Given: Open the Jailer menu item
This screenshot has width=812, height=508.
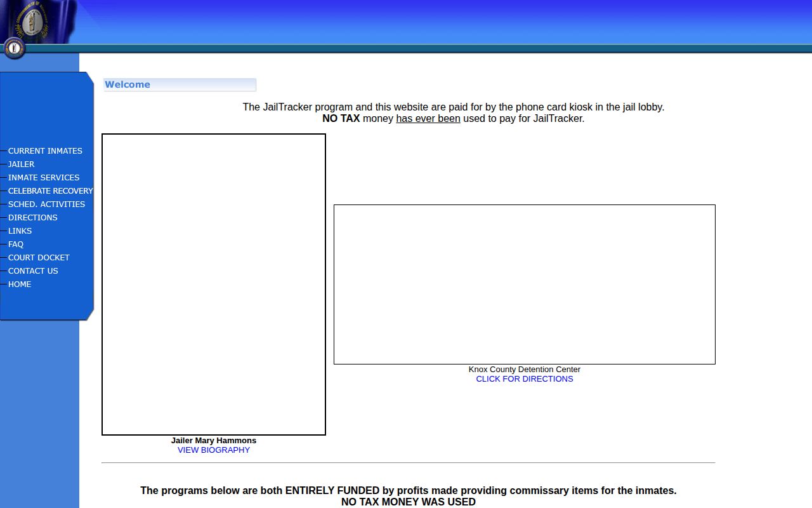Looking at the screenshot, I should [x=21, y=164].
